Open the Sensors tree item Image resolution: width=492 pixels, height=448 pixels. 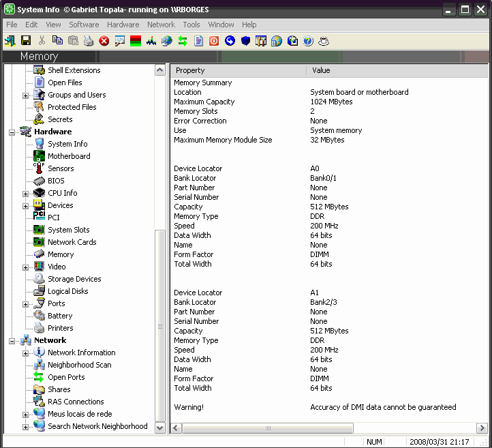[x=61, y=168]
